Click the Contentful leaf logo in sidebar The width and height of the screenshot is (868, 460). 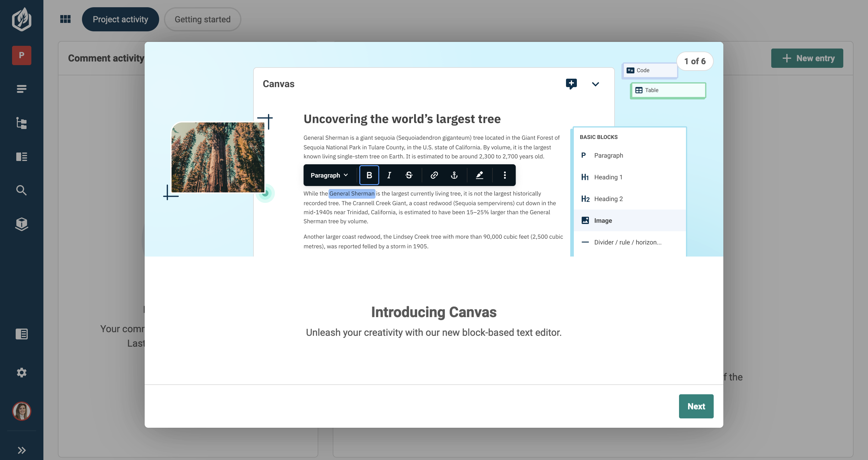click(x=22, y=20)
